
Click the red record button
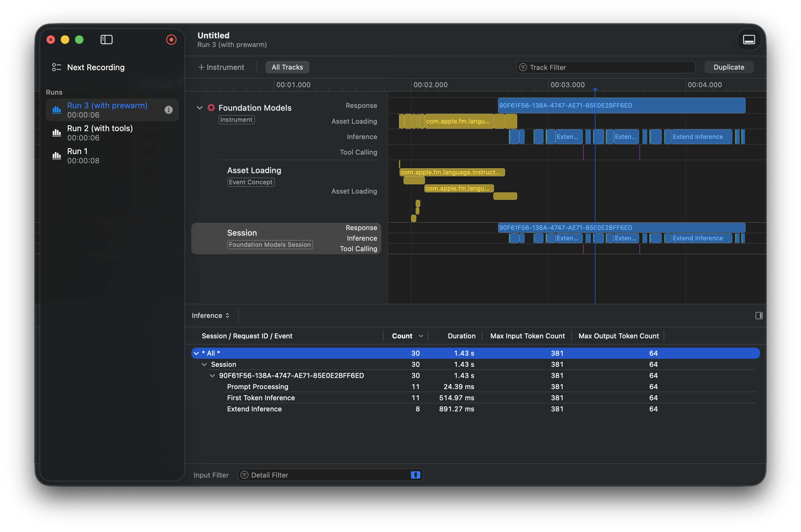click(171, 40)
